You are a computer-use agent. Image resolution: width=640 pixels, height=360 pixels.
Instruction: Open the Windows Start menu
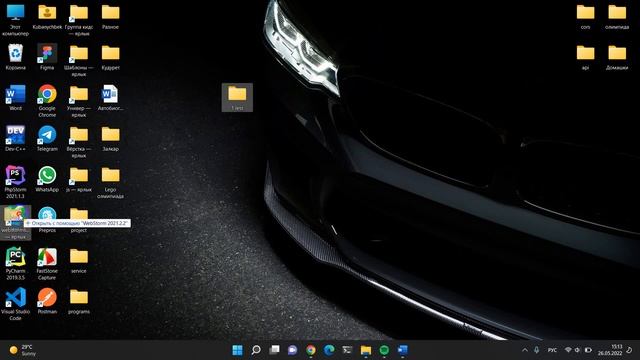coord(237,350)
